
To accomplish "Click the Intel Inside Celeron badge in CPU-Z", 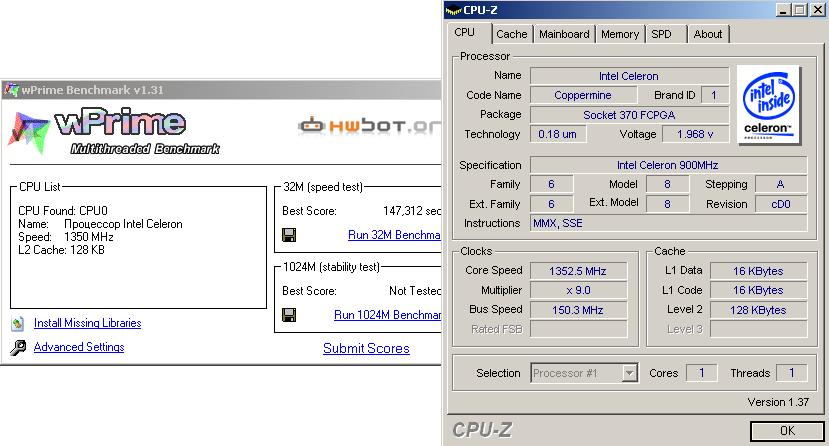I will (x=769, y=104).
